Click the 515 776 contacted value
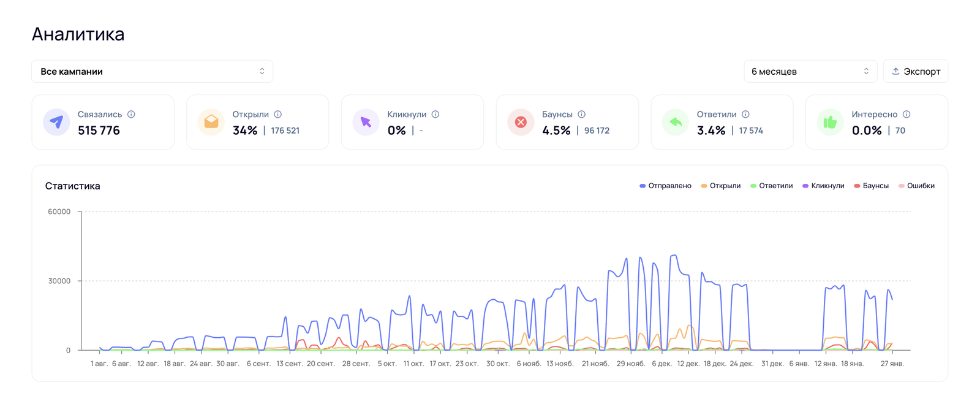 pos(99,130)
